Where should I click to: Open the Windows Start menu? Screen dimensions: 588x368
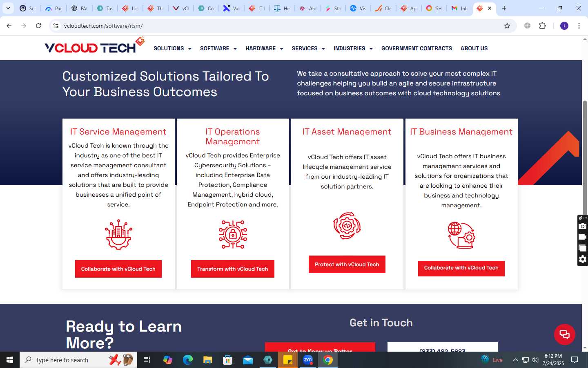click(10, 360)
